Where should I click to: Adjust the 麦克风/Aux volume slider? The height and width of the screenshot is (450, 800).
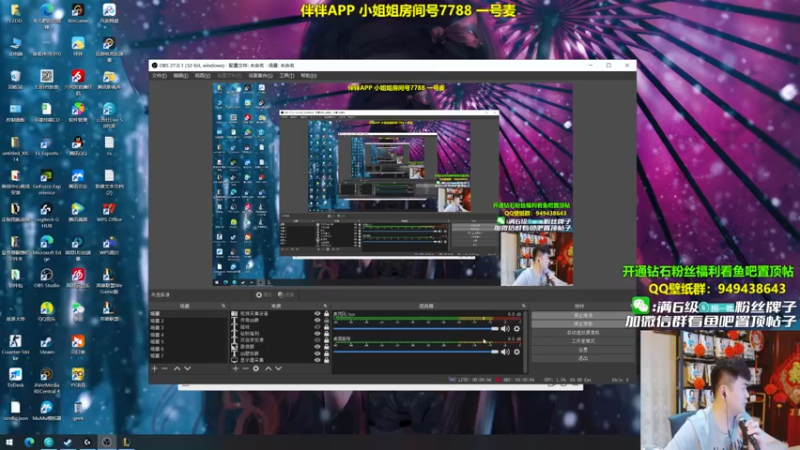pos(416,329)
